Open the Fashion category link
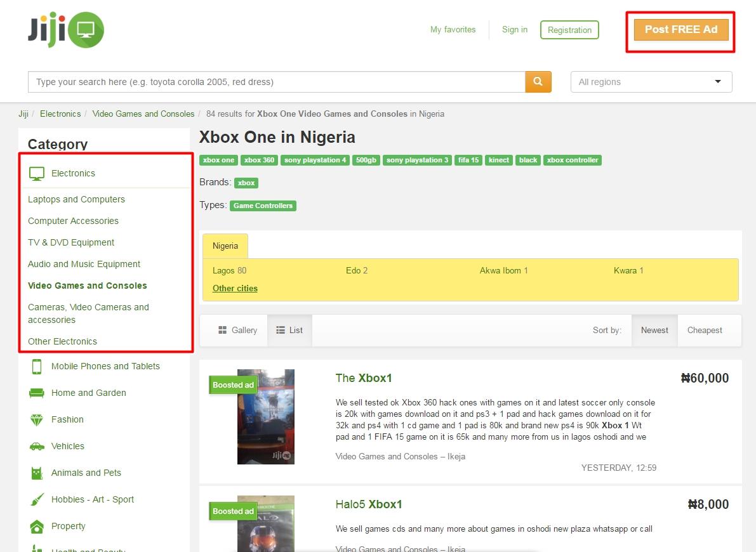The height and width of the screenshot is (552, 756). tap(67, 419)
